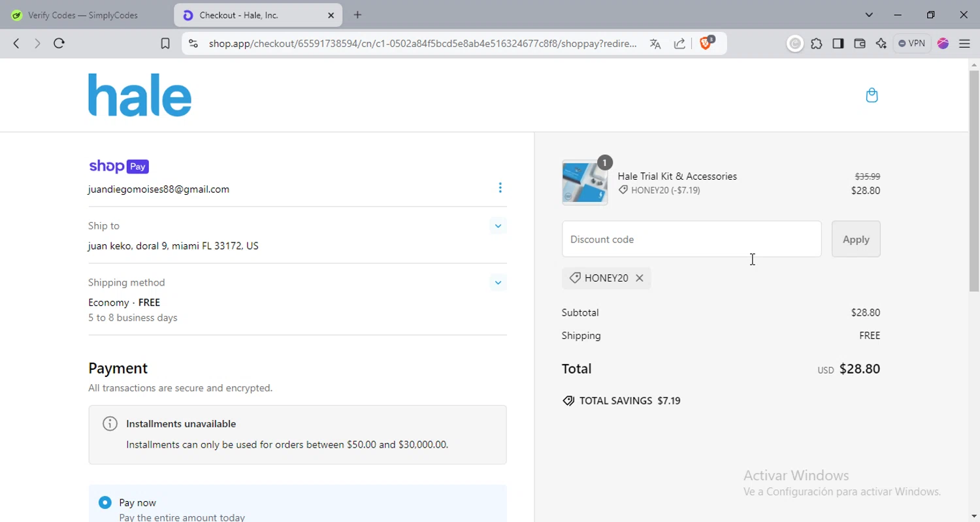Viewport: 980px width, 522px height.
Task: Expand the Shipping method section
Action: [498, 283]
